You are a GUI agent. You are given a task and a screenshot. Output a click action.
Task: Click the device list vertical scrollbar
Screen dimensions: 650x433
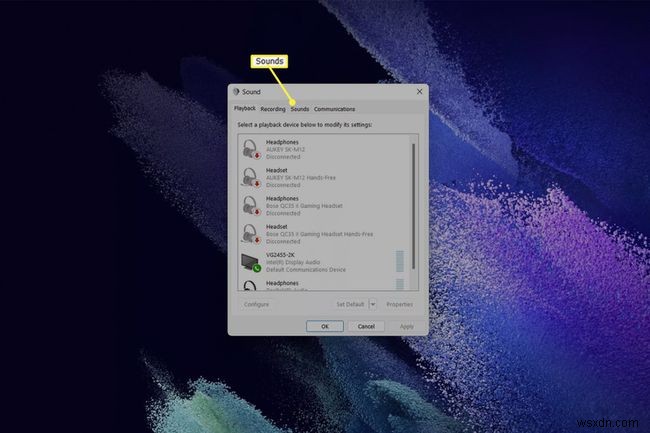(413, 206)
